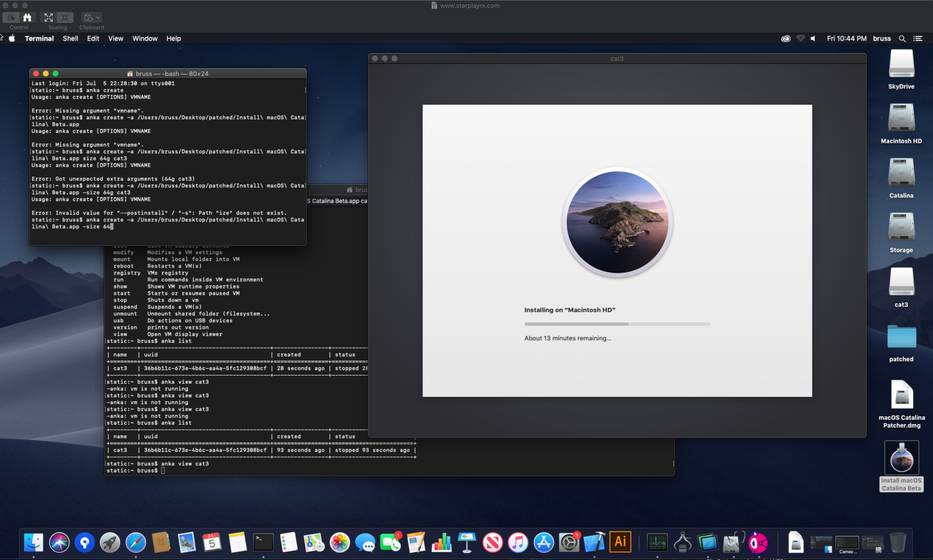
Task: Open Reminders from the Dock
Action: 289,543
